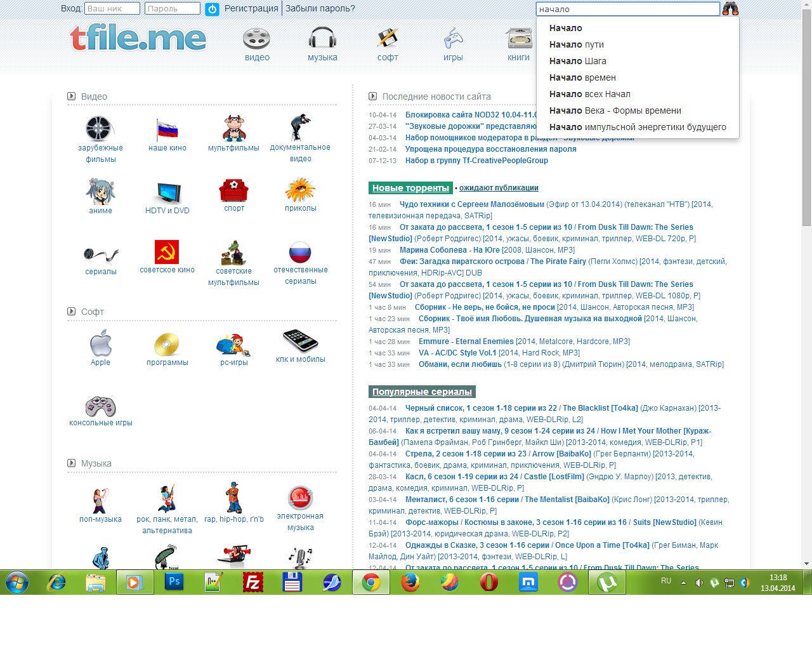Click into the 'Ваш ник' login field
812x650 pixels.
(x=112, y=9)
